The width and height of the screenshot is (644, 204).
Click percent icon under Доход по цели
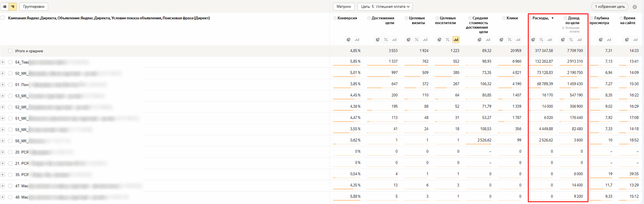pyautogui.click(x=571, y=40)
